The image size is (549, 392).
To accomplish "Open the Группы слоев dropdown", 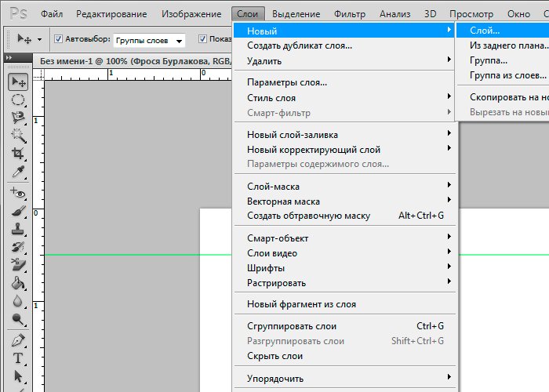I will (149, 40).
